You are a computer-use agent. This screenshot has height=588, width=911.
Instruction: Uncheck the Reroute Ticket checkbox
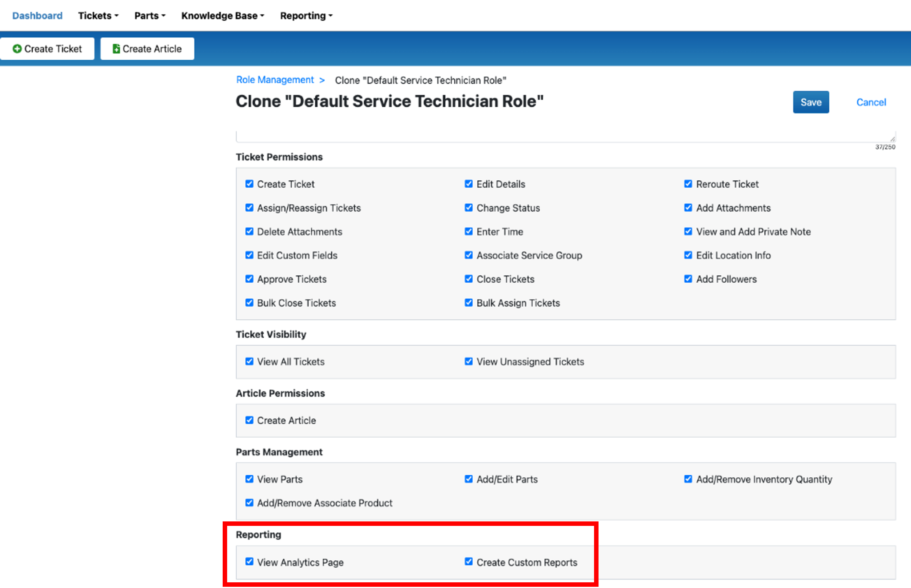688,184
